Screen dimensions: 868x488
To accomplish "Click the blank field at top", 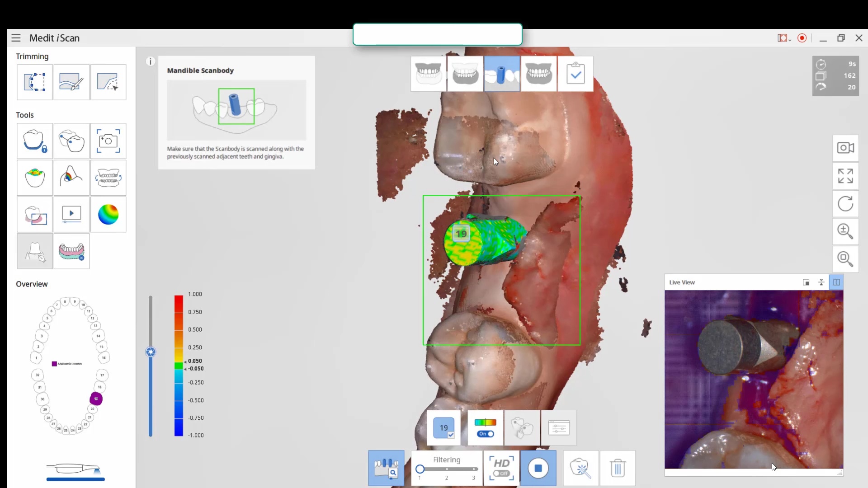I will (438, 34).
